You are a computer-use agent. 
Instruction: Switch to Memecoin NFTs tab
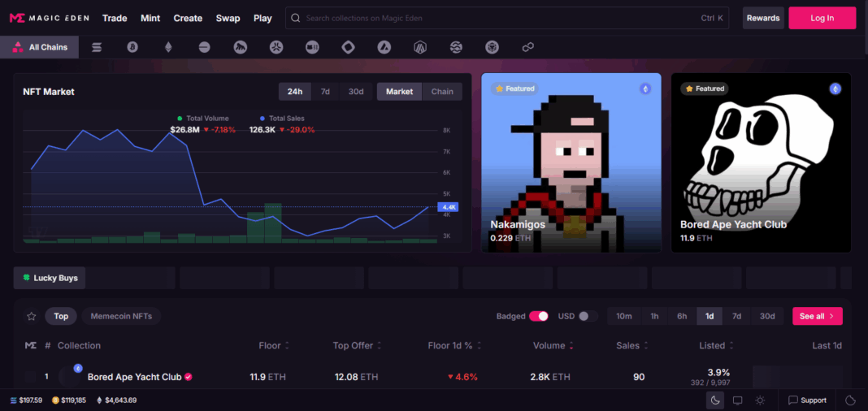121,316
